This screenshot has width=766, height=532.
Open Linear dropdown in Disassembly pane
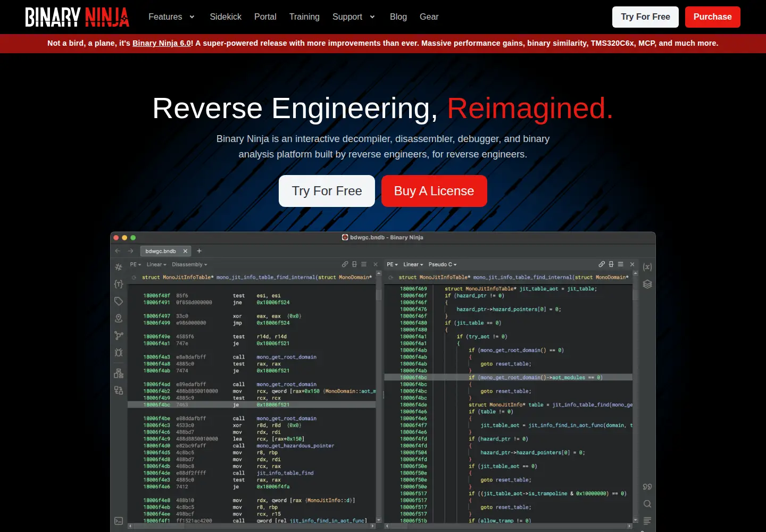156,264
